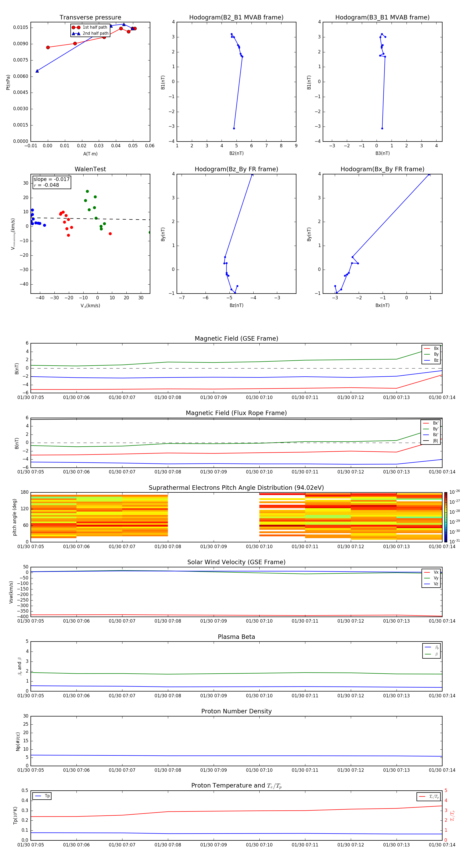
Task: Click the 'Vsw(km/s)' axis label
Action: [x=11, y=592]
